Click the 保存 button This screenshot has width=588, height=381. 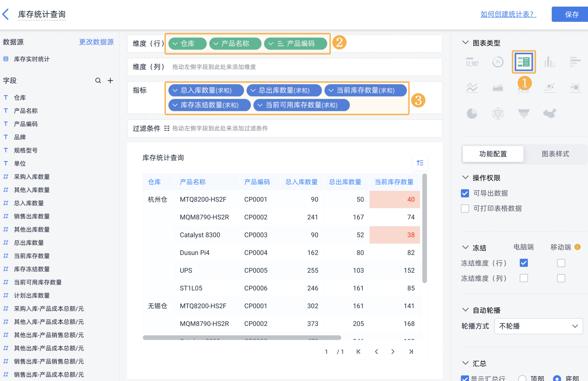[x=571, y=14]
